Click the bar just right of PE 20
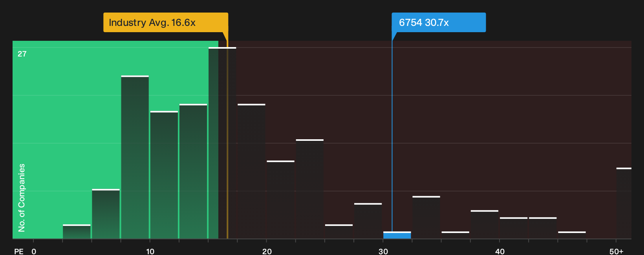This screenshot has height=255, width=644. point(280,200)
